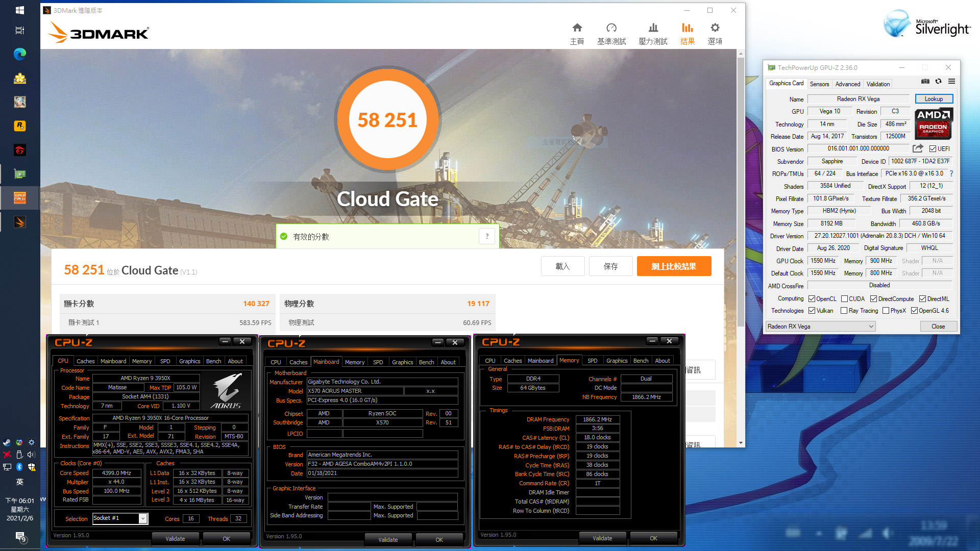980x551 pixels.
Task: Click the input language indicator 英
Action: (x=19, y=482)
